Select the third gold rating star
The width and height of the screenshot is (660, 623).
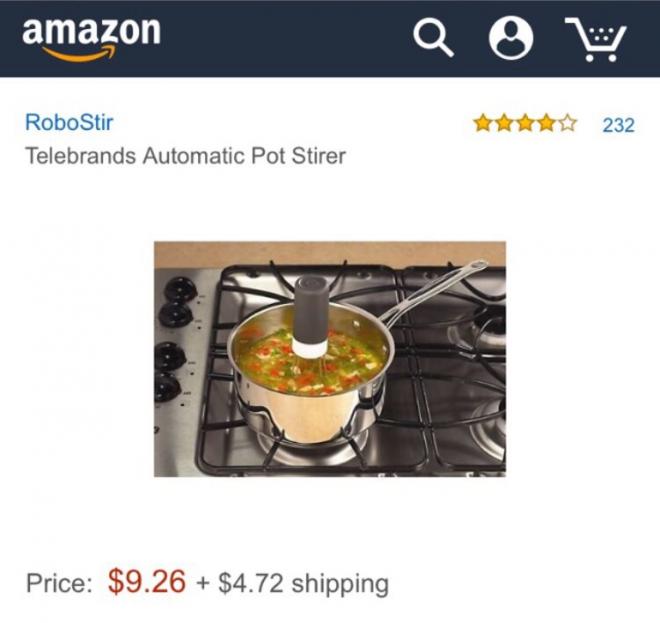[x=525, y=124]
